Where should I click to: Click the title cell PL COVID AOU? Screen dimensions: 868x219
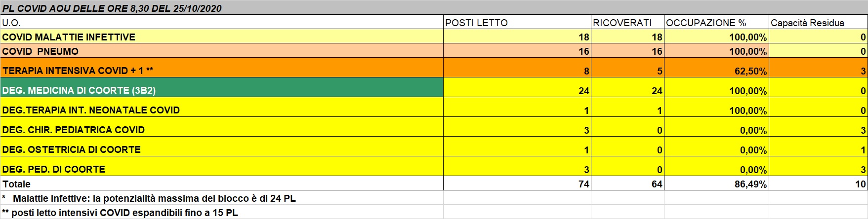click(112, 8)
